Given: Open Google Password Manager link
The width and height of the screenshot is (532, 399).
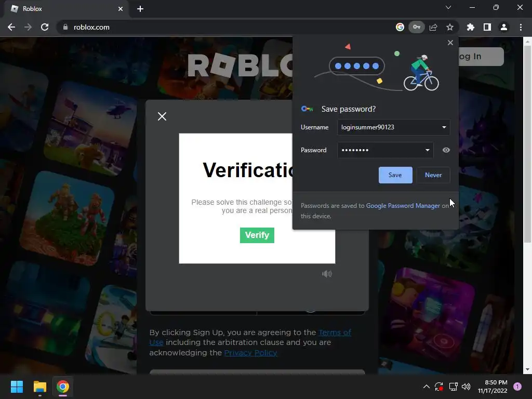Looking at the screenshot, I should 403,206.
